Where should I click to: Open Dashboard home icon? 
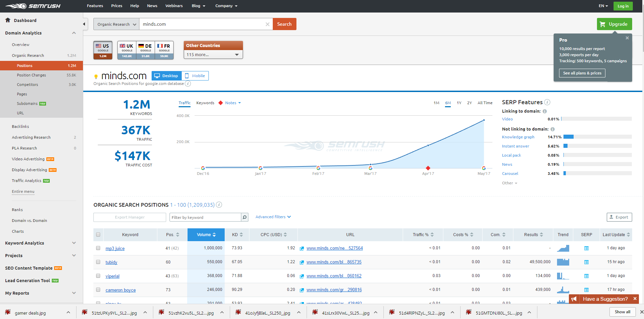click(8, 20)
